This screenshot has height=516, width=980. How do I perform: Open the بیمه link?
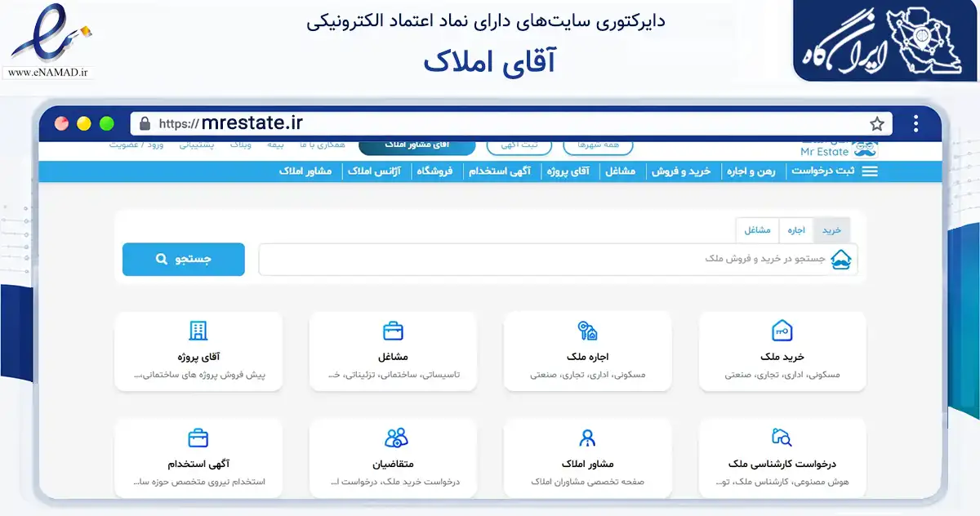pyautogui.click(x=276, y=145)
